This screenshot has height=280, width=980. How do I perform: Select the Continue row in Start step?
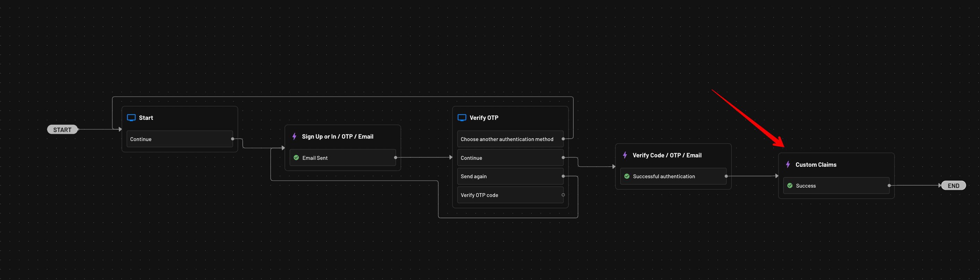pyautogui.click(x=180, y=139)
